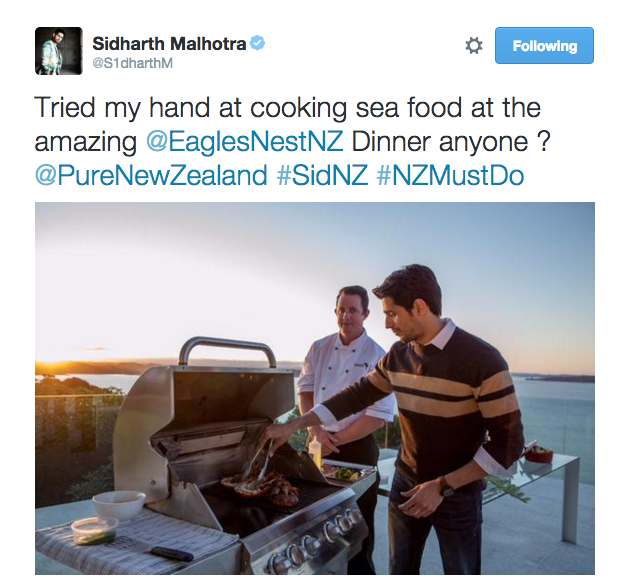630x585 pixels.
Task: Click the words 'Dinner anyone ?' in tweet
Action: (450, 141)
